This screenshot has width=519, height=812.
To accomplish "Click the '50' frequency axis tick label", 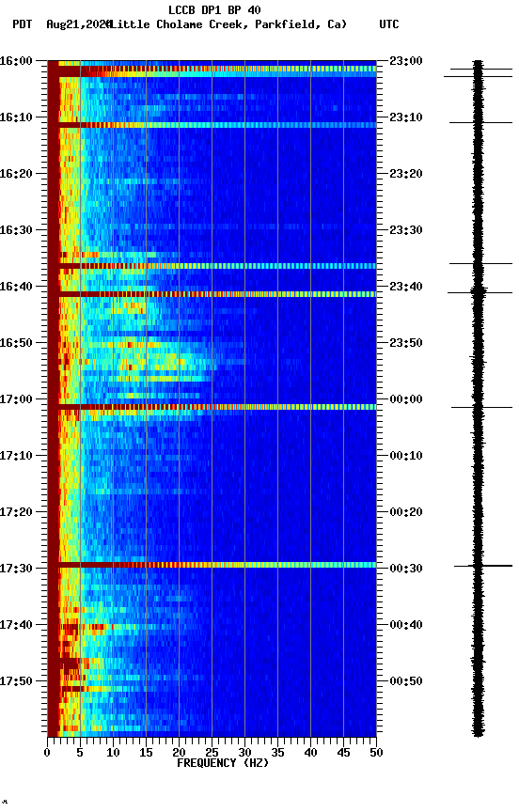I will [377, 753].
